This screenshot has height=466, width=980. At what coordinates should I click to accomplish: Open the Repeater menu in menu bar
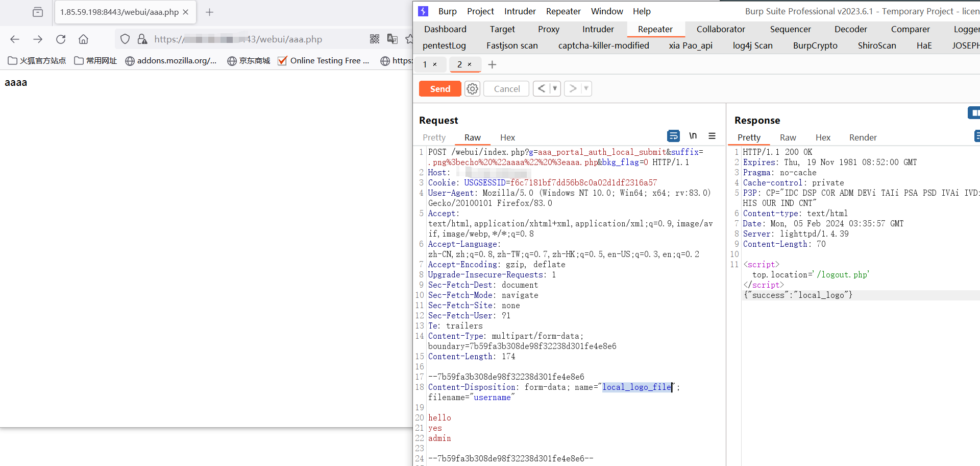(x=563, y=11)
